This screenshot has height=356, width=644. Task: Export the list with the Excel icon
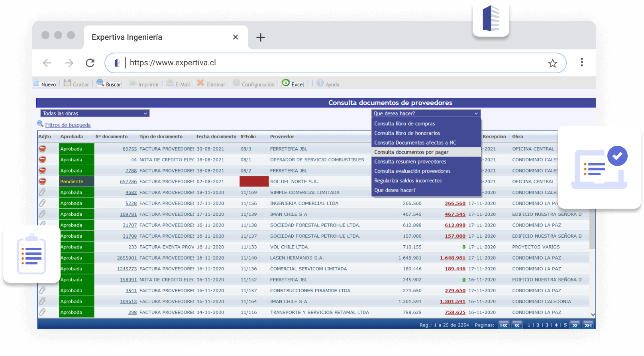click(286, 83)
